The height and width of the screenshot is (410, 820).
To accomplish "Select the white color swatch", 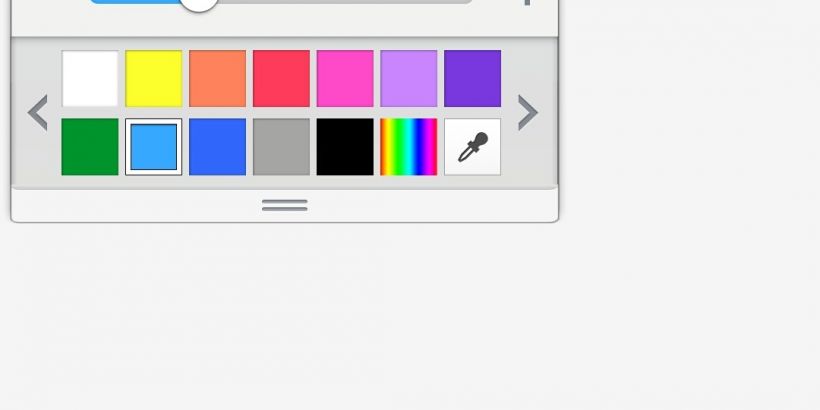I will click(x=90, y=78).
